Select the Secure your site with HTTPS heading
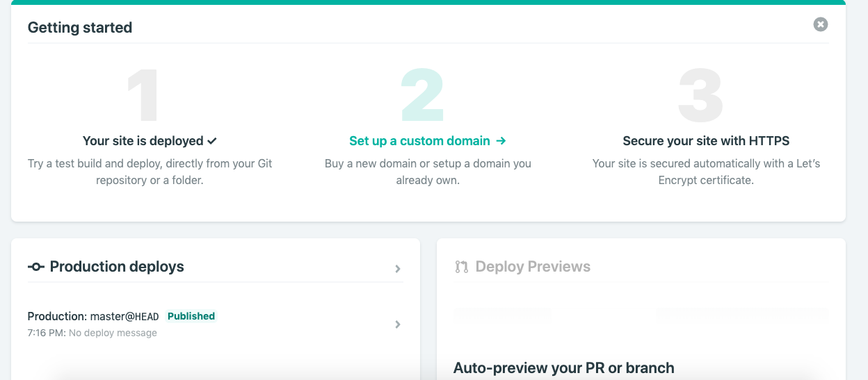Image resolution: width=868 pixels, height=380 pixels. point(706,141)
